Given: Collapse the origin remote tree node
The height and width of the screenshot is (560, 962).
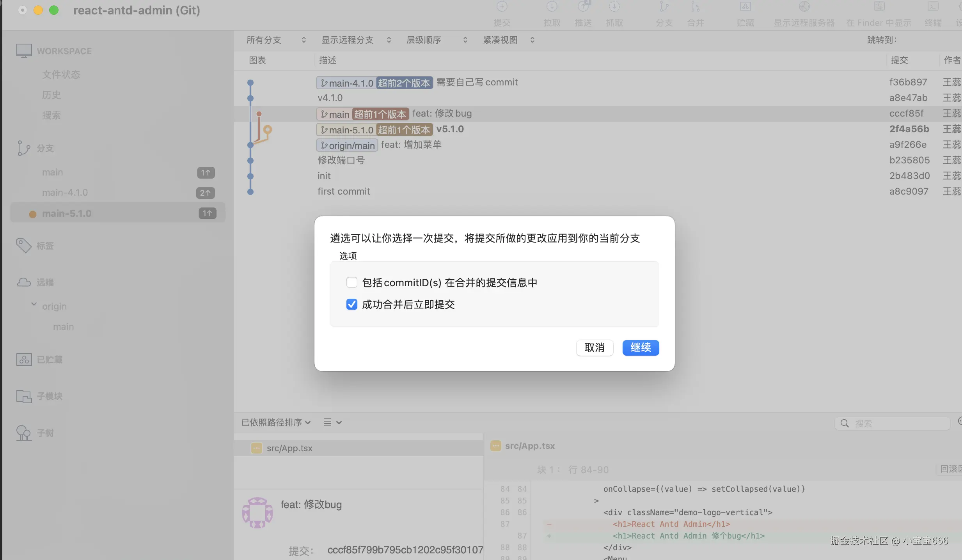Looking at the screenshot, I should [34, 304].
